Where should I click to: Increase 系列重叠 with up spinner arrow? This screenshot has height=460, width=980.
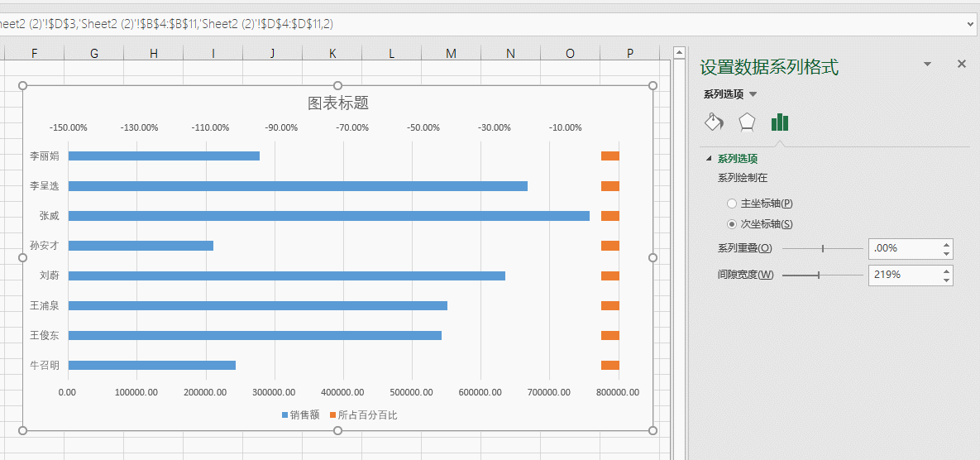[947, 244]
